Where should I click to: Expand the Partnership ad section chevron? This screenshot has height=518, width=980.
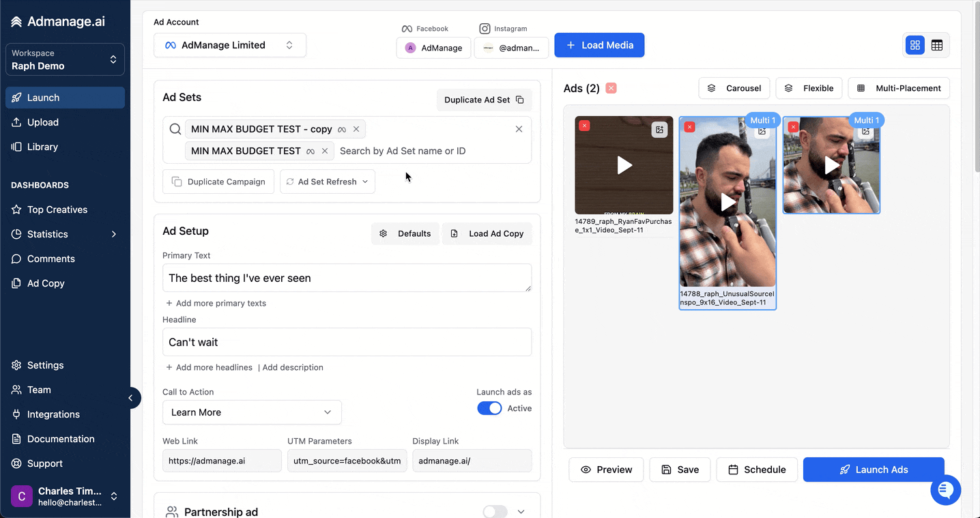(521, 512)
